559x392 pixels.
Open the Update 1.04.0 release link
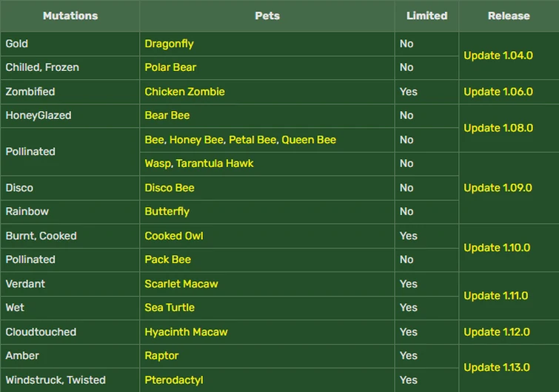pyautogui.click(x=498, y=55)
